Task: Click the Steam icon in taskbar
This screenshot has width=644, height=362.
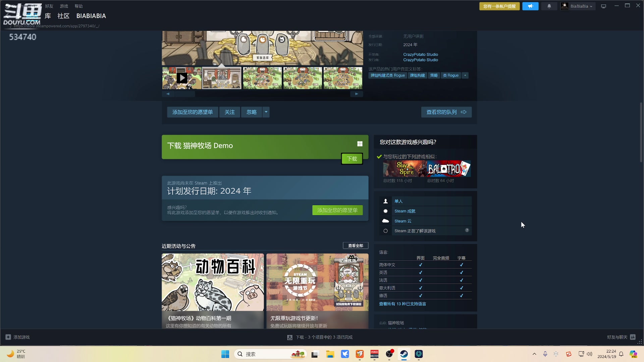Action: coord(404,354)
